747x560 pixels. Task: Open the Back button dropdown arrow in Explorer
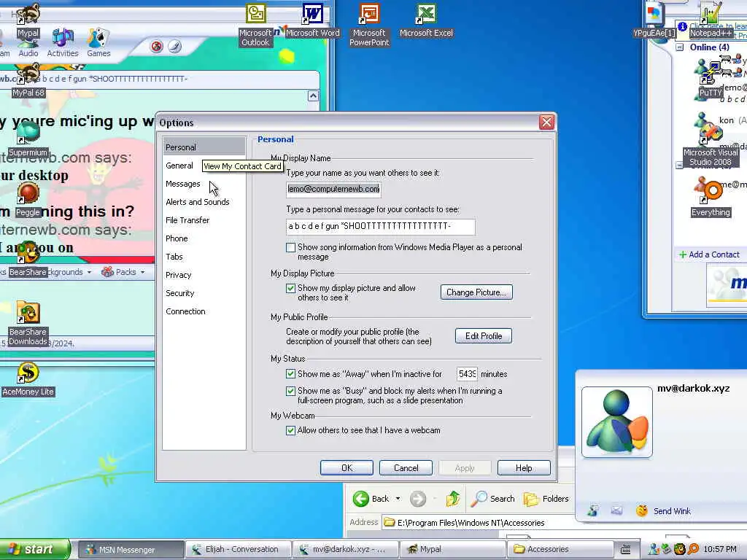398,499
